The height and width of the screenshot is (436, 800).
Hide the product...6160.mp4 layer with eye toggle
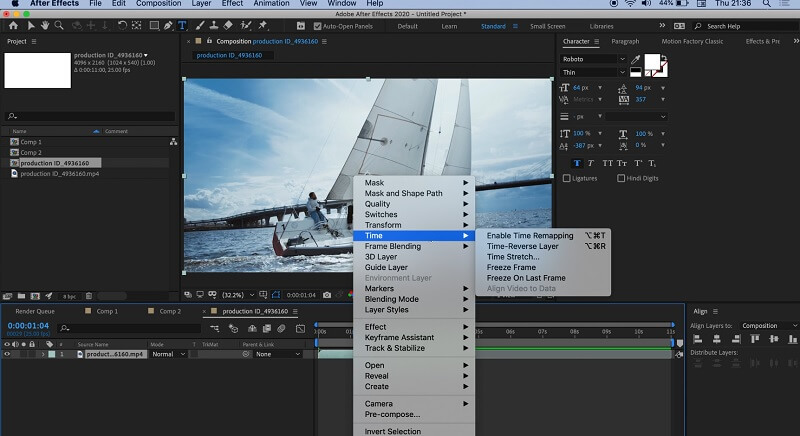(x=7, y=354)
